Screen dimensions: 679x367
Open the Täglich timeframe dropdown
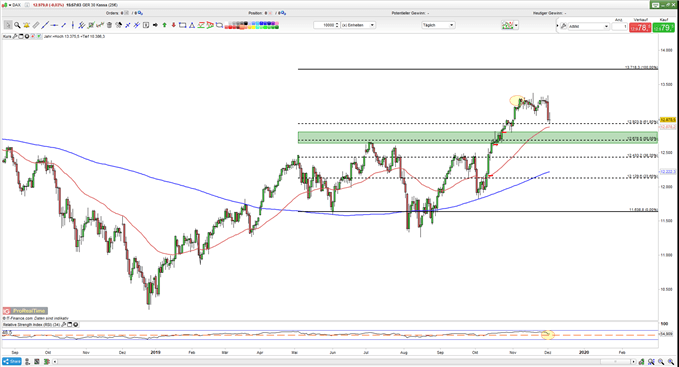(x=438, y=25)
